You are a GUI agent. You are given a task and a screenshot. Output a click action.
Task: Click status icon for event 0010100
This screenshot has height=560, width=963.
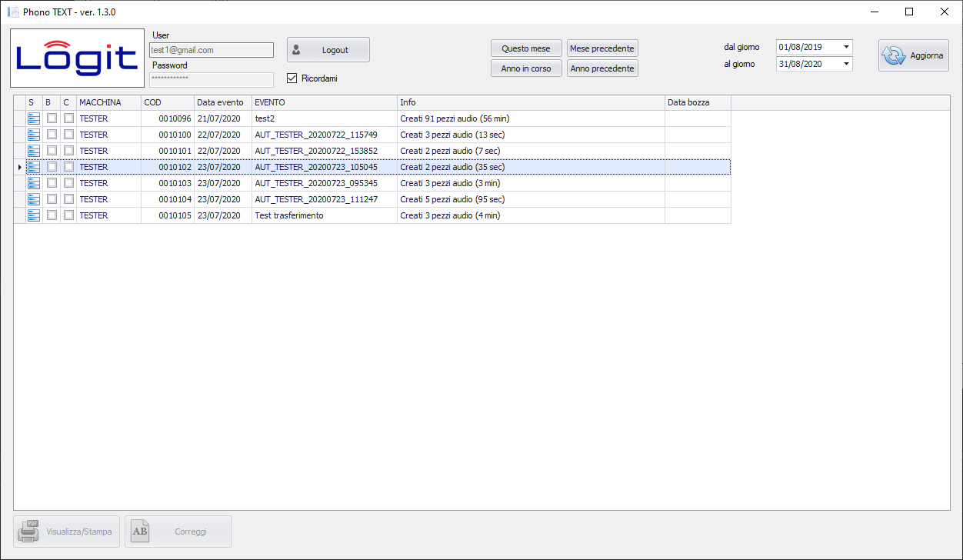click(34, 135)
